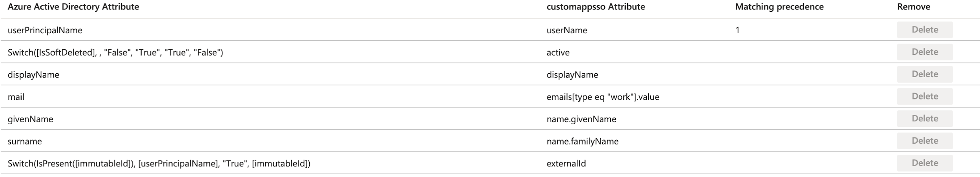Delete the active attribute mapping
The width and height of the screenshot is (980, 177).
click(924, 52)
